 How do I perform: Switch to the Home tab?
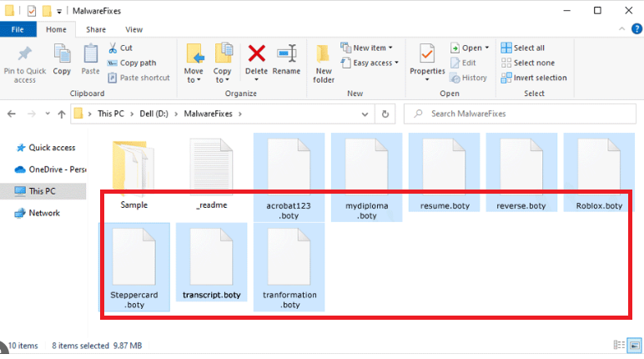56,29
